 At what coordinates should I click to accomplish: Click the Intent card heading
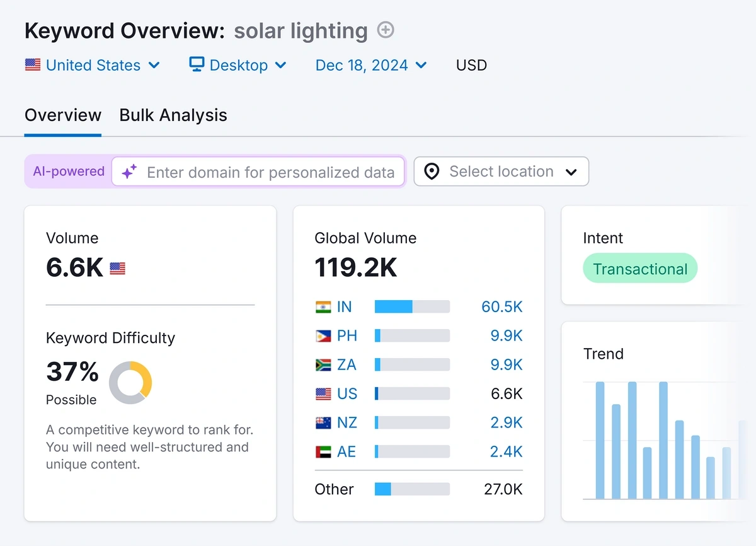603,238
